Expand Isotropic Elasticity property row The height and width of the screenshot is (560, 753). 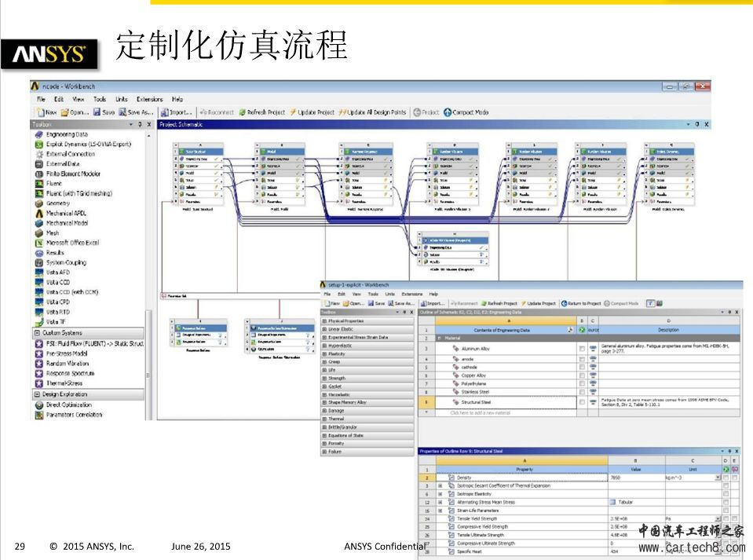pos(440,494)
